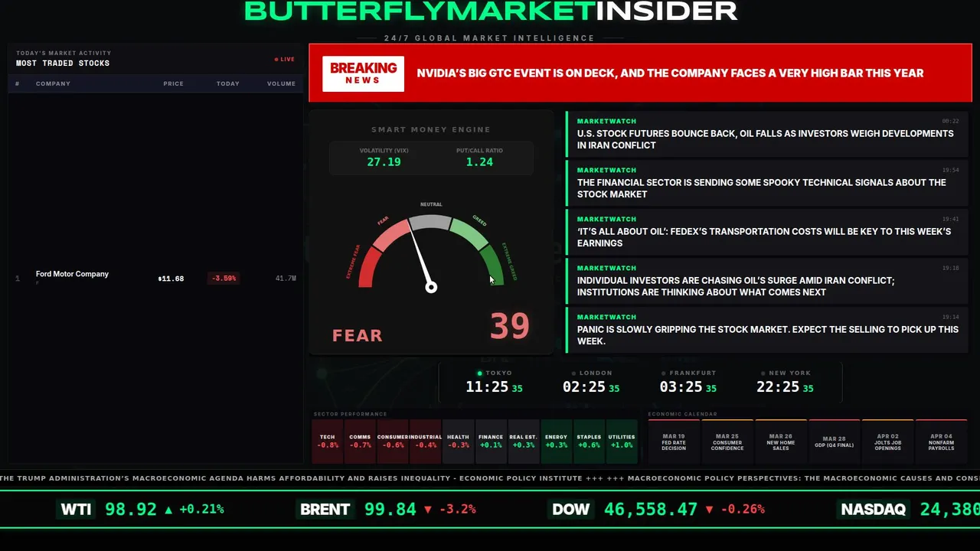This screenshot has width=980, height=551.
Task: Click the Volatility (VIX) 27.19 value
Action: coord(384,162)
